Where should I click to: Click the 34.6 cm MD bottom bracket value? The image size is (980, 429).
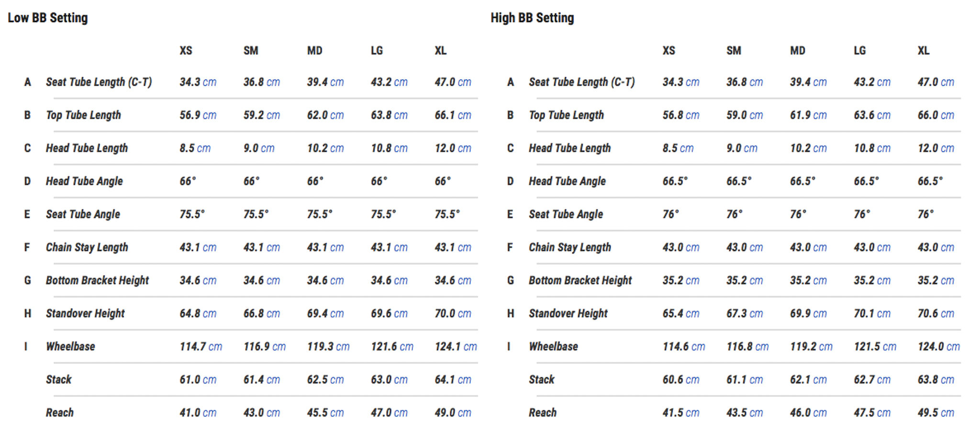325,280
